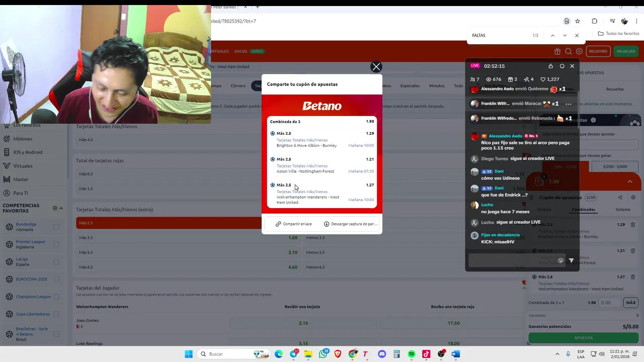The height and width of the screenshot is (362, 644).
Task: Click the likes heart icon showing 1,227
Action: pyautogui.click(x=543, y=79)
